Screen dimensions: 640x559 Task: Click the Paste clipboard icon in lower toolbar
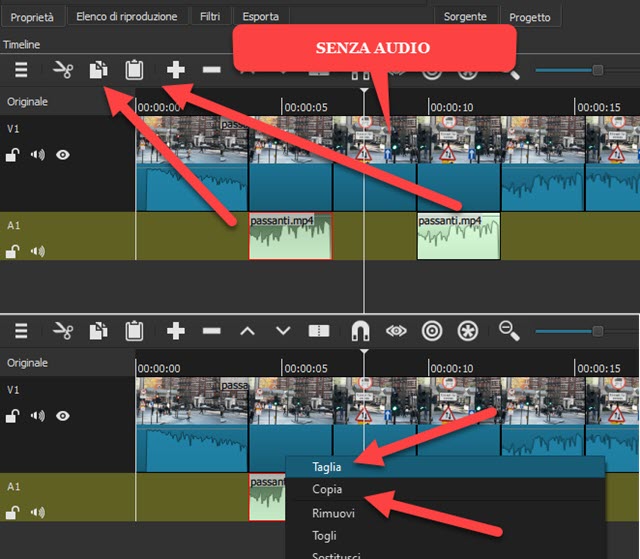[134, 331]
